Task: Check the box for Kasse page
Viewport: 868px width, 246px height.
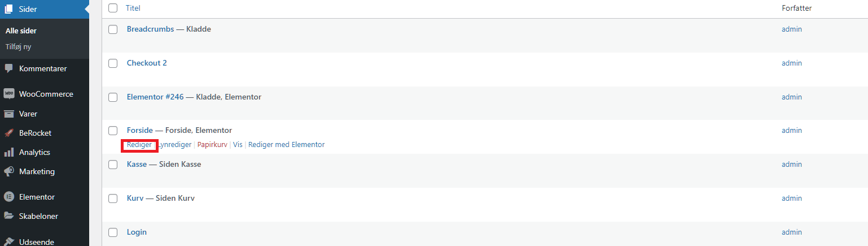Action: point(113,165)
